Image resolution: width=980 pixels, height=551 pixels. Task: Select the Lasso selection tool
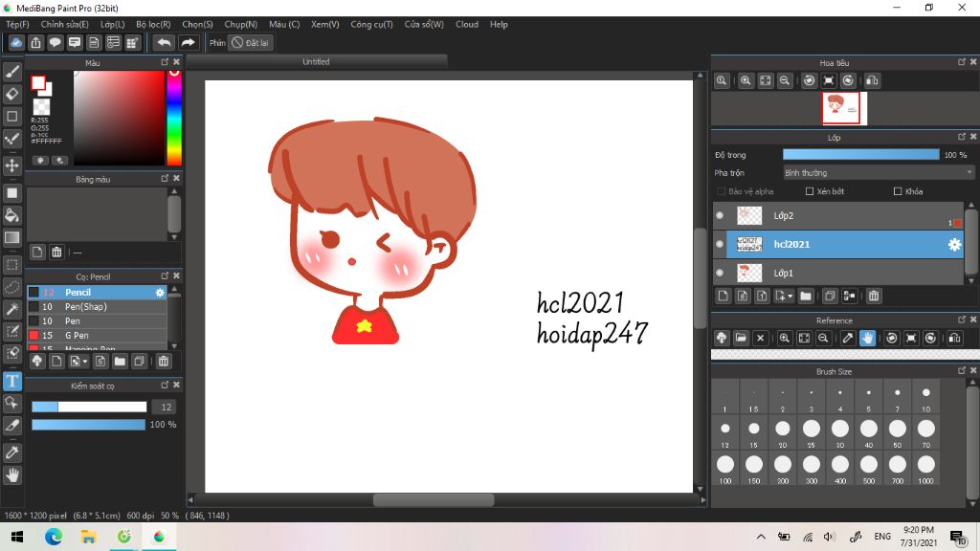11,287
